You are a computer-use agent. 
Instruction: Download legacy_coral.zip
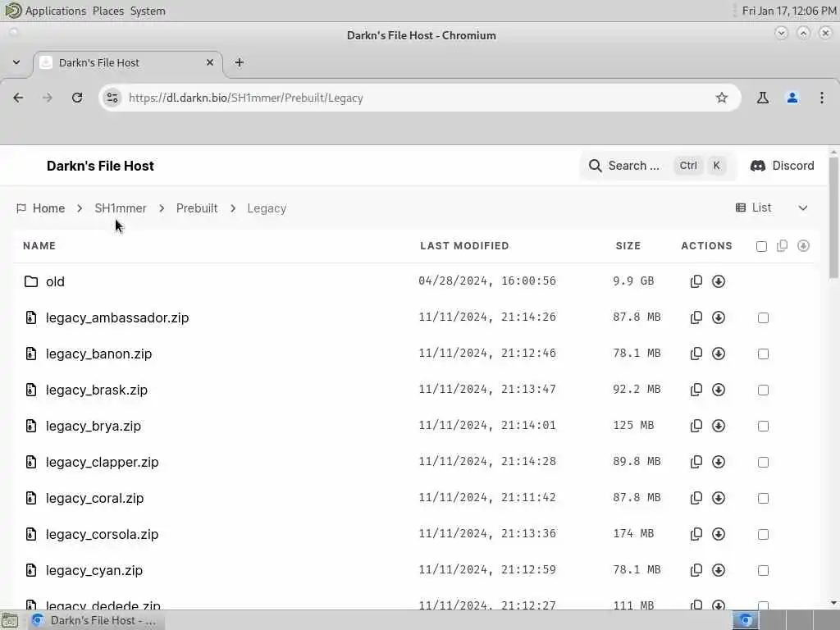tap(719, 498)
